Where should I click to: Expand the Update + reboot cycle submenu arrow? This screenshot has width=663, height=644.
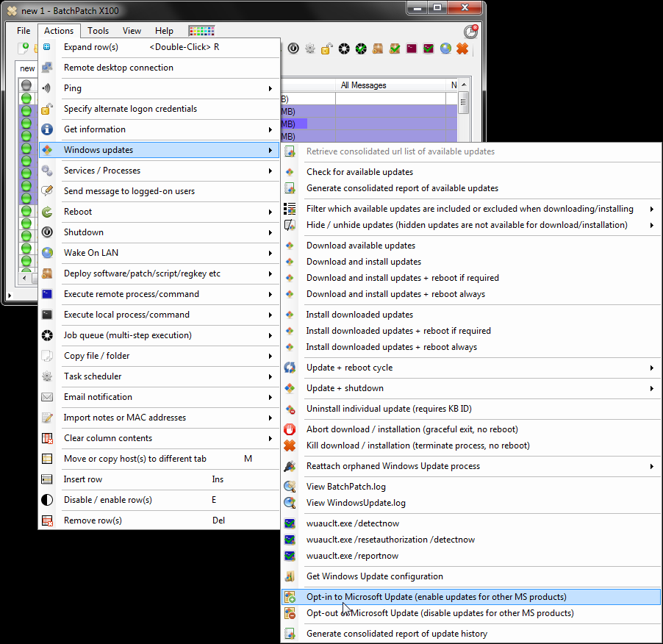point(652,368)
